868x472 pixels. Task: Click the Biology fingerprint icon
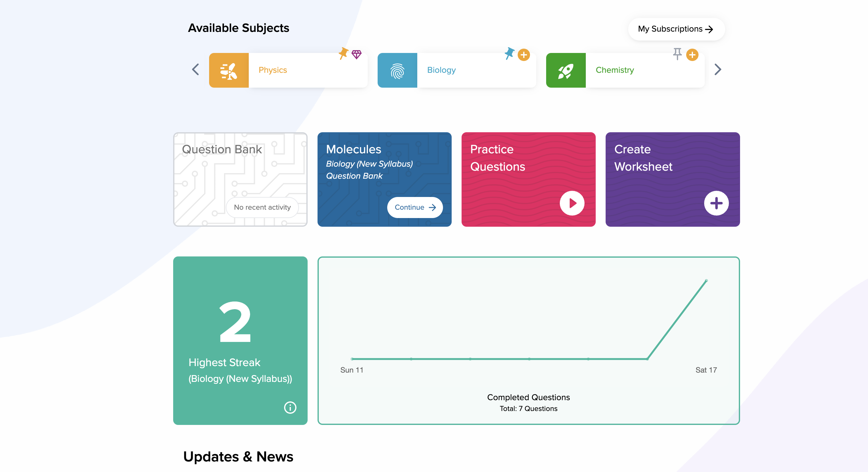[397, 70]
